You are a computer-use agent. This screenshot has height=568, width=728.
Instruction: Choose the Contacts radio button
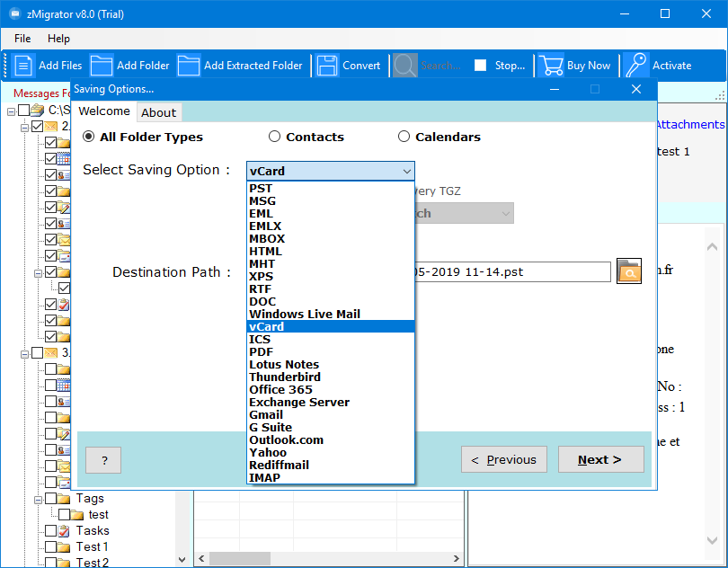coord(275,137)
